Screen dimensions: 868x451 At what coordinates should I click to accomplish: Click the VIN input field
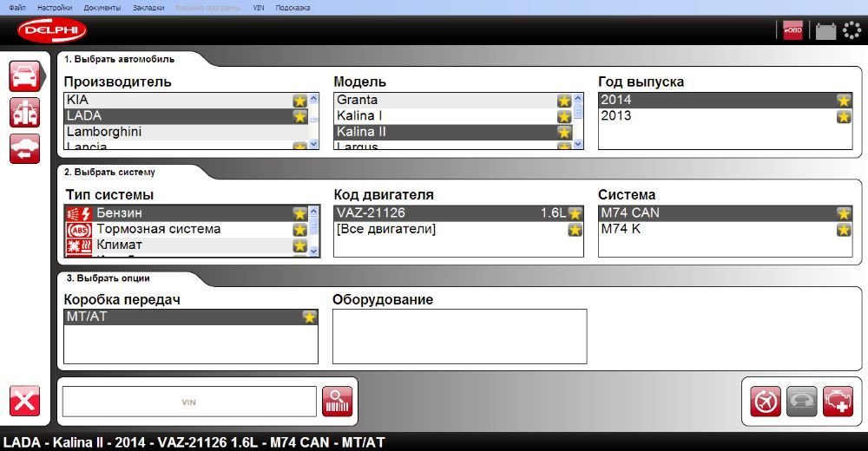188,402
